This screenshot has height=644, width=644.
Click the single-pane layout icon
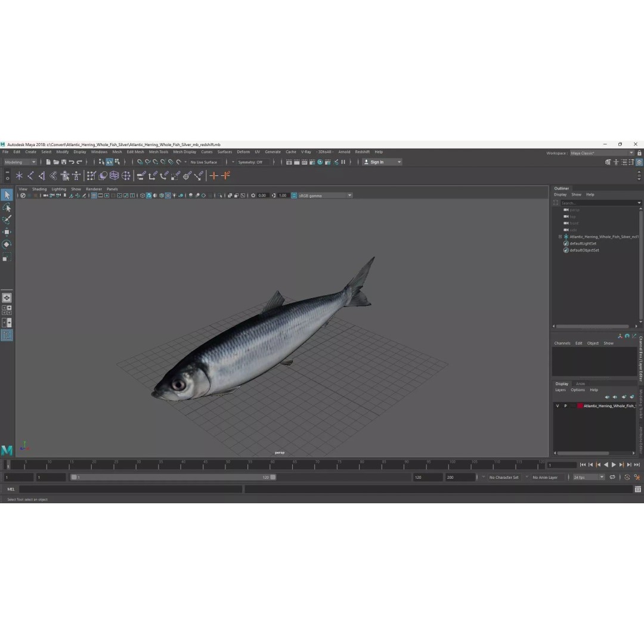click(7, 298)
